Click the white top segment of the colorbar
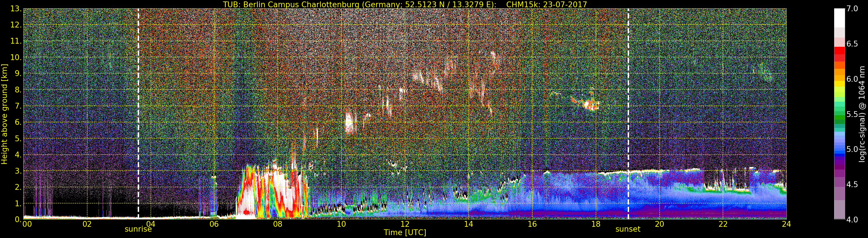Screen dimensions: 868x238 point(839,18)
